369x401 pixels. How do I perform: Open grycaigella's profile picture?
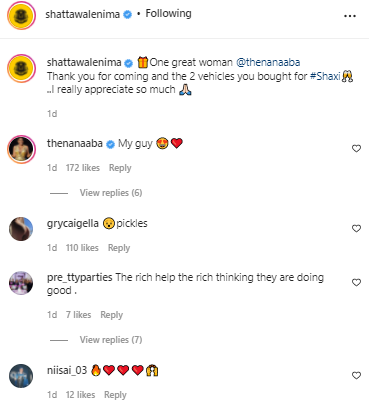tap(21, 229)
